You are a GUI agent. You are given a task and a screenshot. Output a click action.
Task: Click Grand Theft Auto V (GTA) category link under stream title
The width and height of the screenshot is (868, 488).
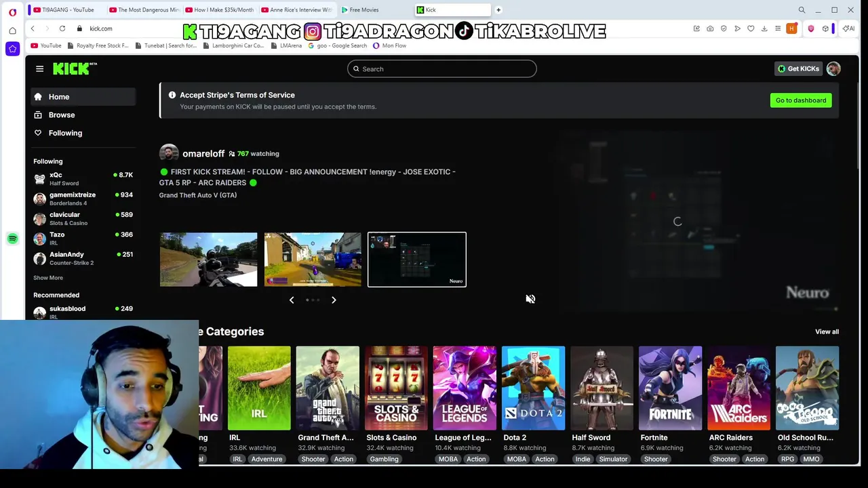tap(198, 195)
